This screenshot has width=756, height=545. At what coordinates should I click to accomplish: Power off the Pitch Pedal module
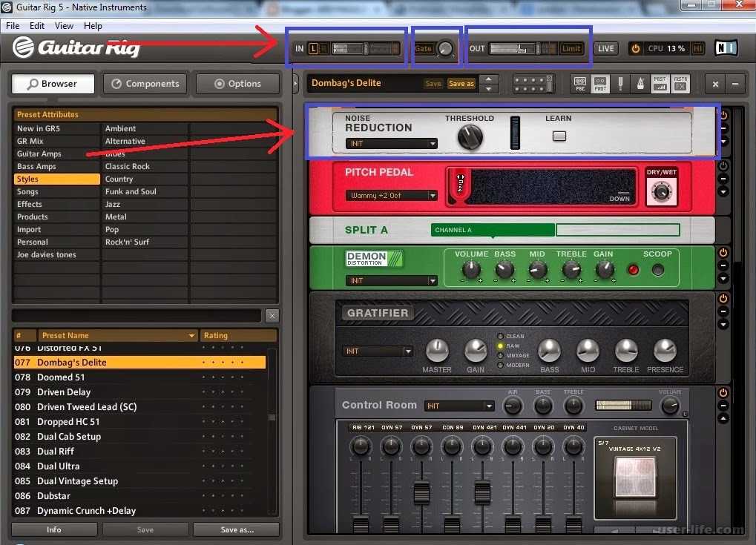coord(723,166)
